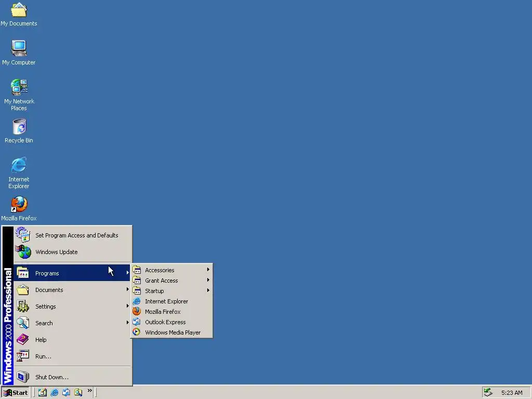Choose Shut Down... from the Start menu
This screenshot has width=532, height=399.
73,377
